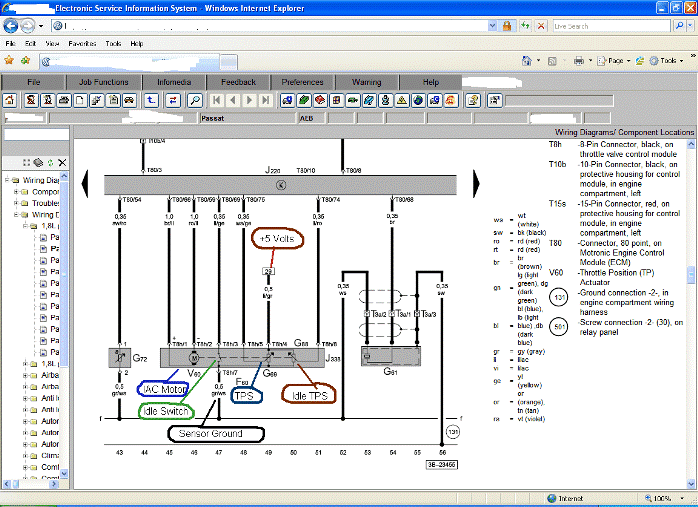Screen dimensions: 698x507
Task: Click inside the Live Search input box
Action: tap(611, 26)
